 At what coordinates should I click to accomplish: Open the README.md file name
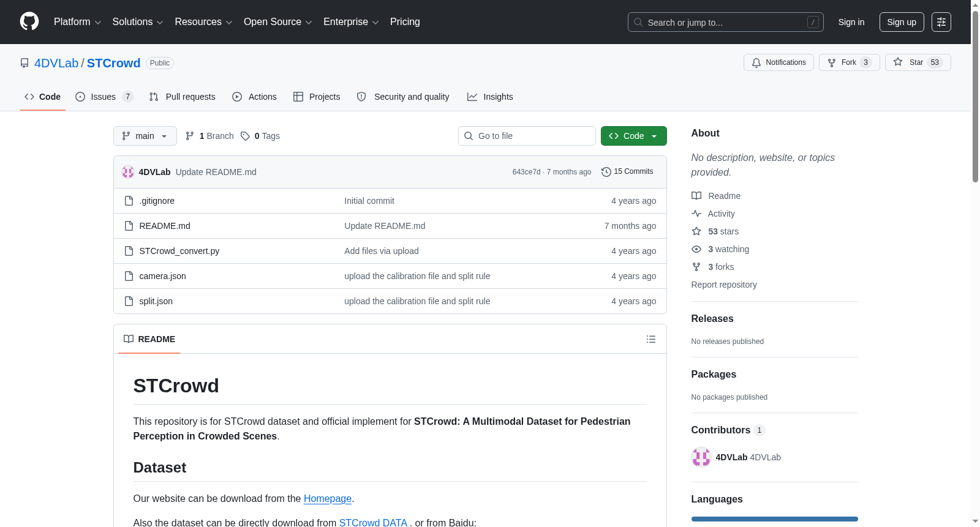[x=165, y=226]
